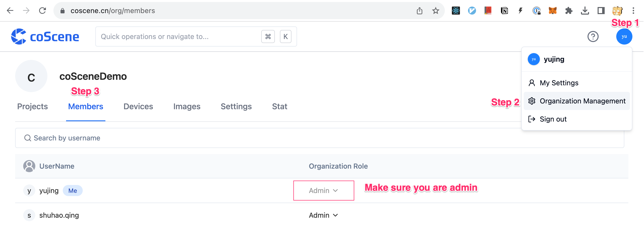The width and height of the screenshot is (644, 227).
Task: Go to the Settings tab
Action: pos(236,106)
